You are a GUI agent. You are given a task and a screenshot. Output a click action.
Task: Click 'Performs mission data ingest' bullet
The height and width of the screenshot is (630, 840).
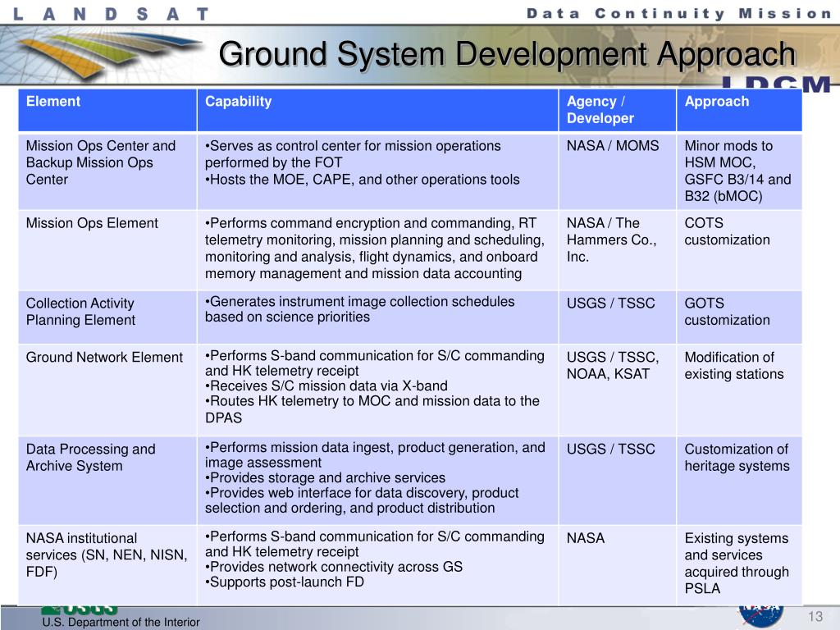pyautogui.click(x=375, y=454)
